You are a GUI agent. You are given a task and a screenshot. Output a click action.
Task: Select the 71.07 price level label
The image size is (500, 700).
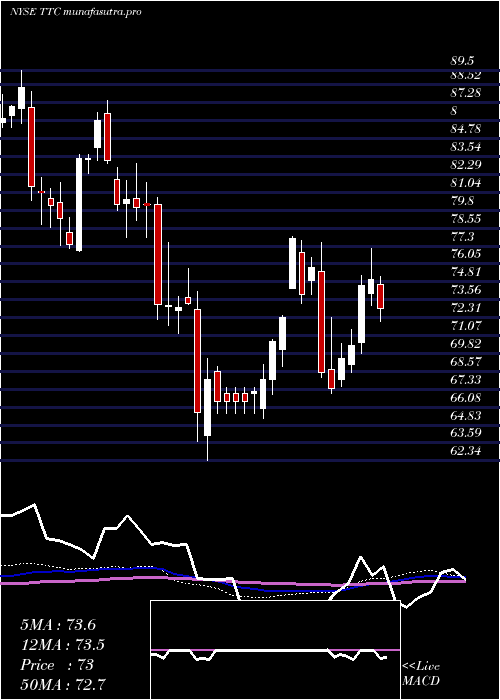coord(466,326)
